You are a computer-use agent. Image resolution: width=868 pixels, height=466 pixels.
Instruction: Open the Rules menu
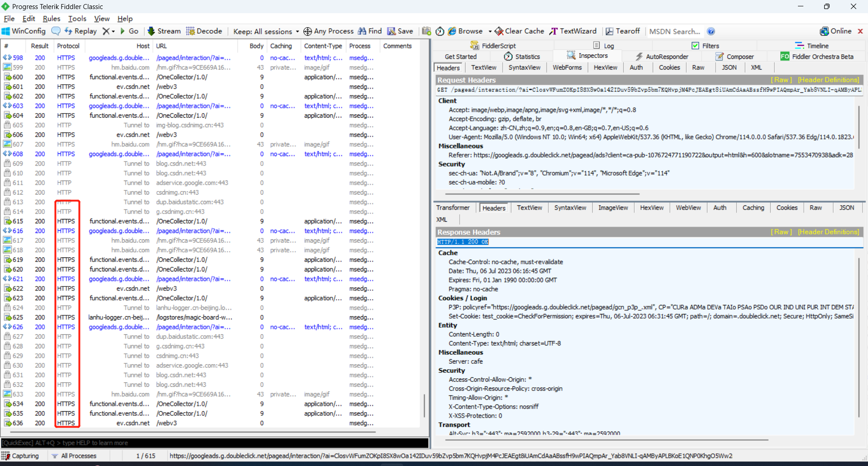(52, 19)
